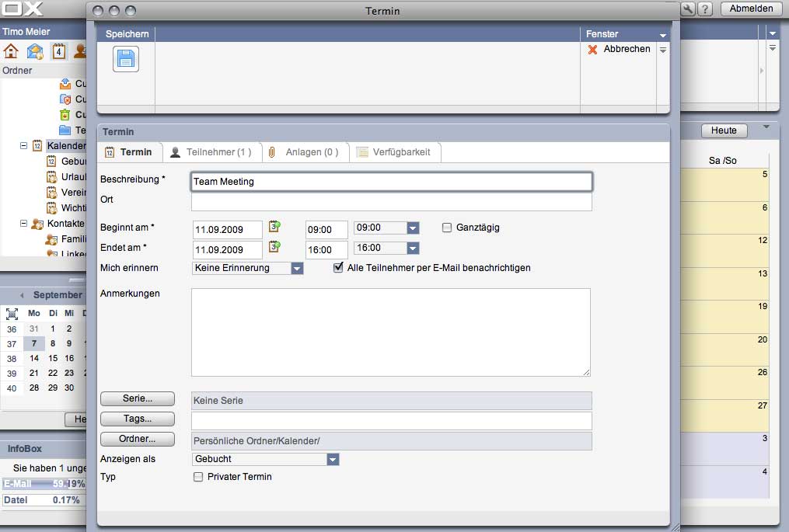This screenshot has height=532, width=789.
Task: Select the calendar module icon in sidebar
Action: point(58,51)
